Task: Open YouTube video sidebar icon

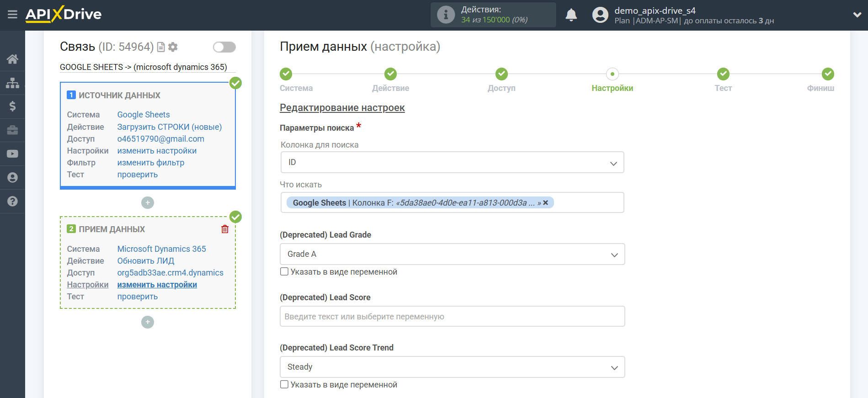Action: (x=12, y=154)
